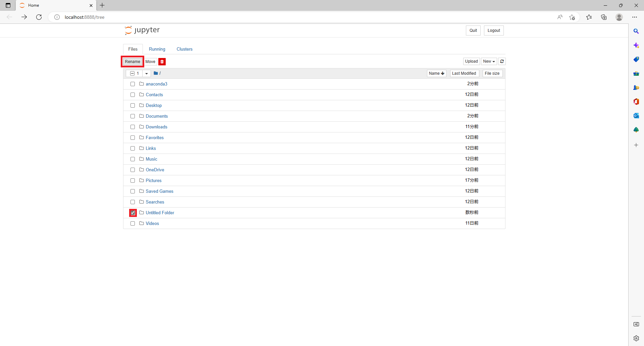Open the Pictures folder link
This screenshot has height=346, width=644.
pos(154,181)
